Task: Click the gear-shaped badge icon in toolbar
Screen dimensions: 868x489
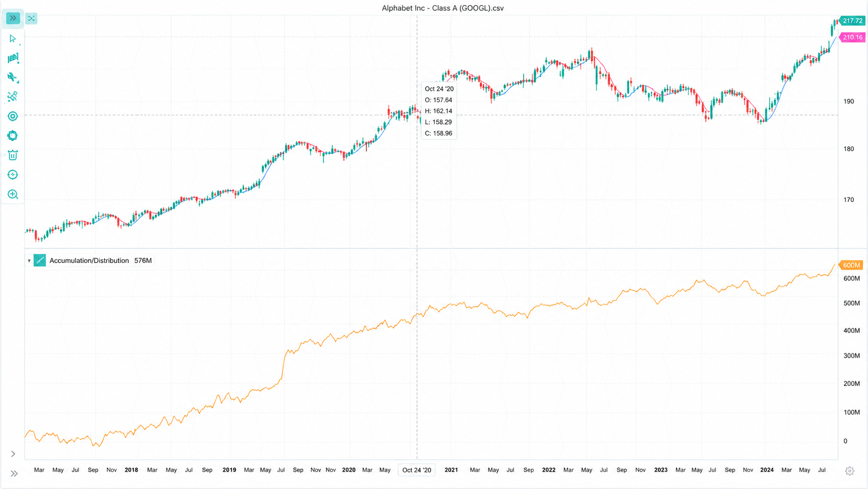Action: 13,136
